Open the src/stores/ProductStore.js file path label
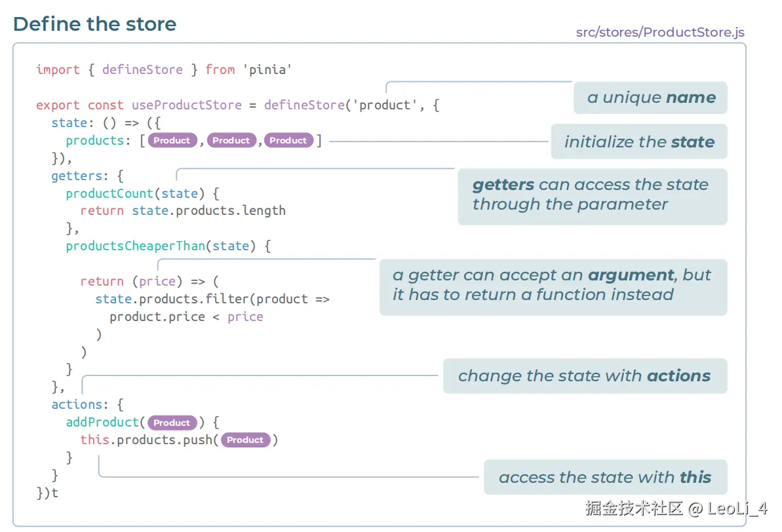The height and width of the screenshot is (532, 782). 659,32
